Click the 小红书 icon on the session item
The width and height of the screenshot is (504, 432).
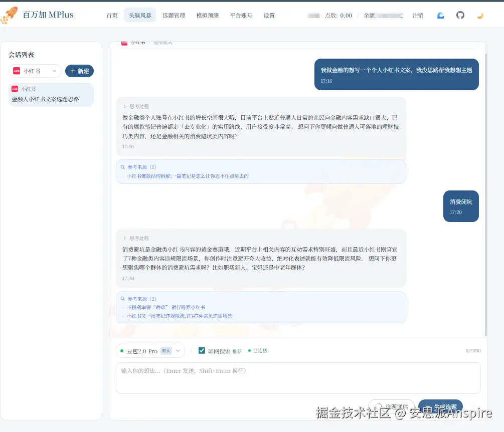pyautogui.click(x=15, y=89)
